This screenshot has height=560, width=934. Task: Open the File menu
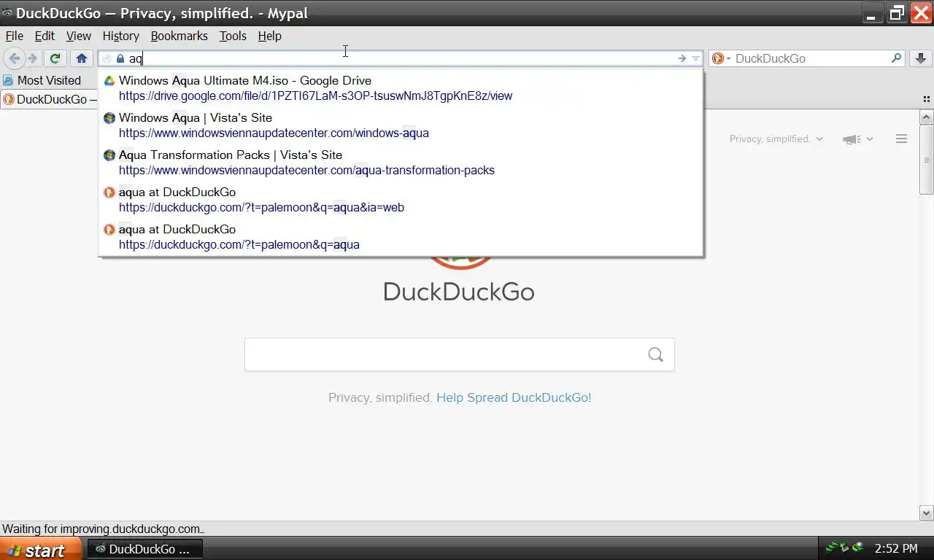[x=15, y=36]
